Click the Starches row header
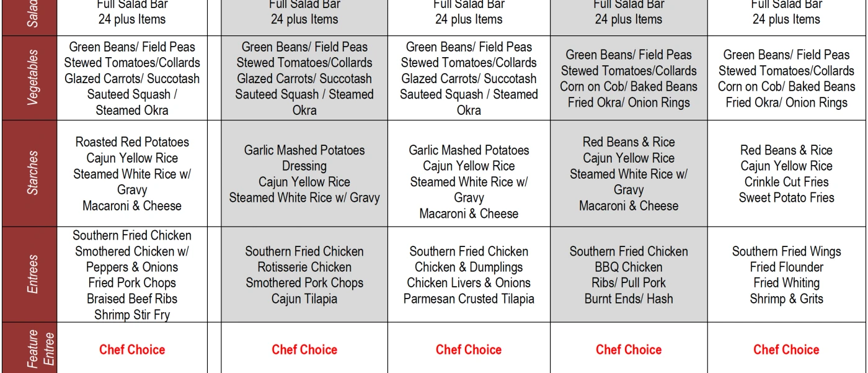Image resolution: width=868 pixels, height=373 pixels. click(x=30, y=173)
